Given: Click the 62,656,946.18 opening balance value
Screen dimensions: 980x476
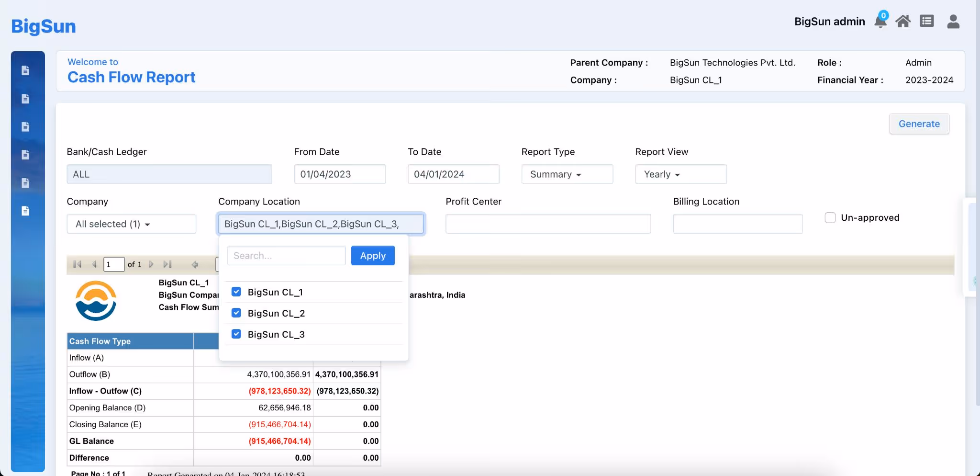Looking at the screenshot, I should [285, 408].
